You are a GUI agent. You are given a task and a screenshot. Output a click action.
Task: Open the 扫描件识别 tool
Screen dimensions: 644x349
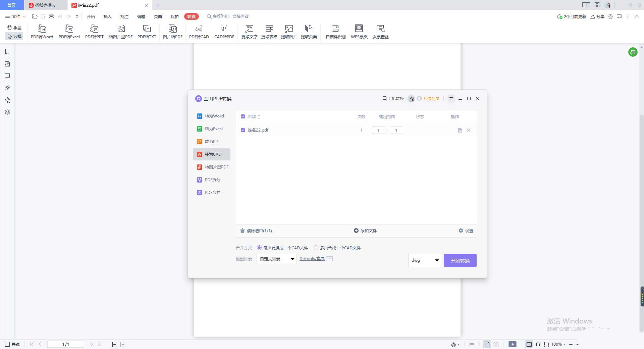[x=335, y=32]
